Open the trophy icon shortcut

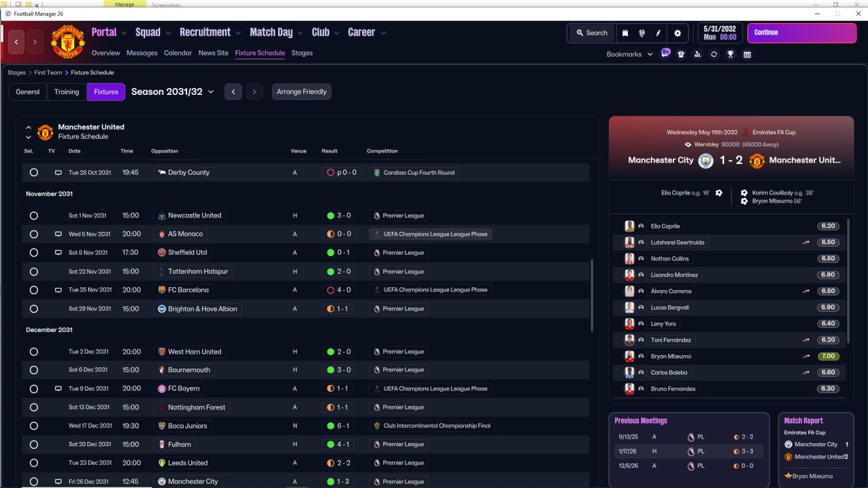coord(730,54)
